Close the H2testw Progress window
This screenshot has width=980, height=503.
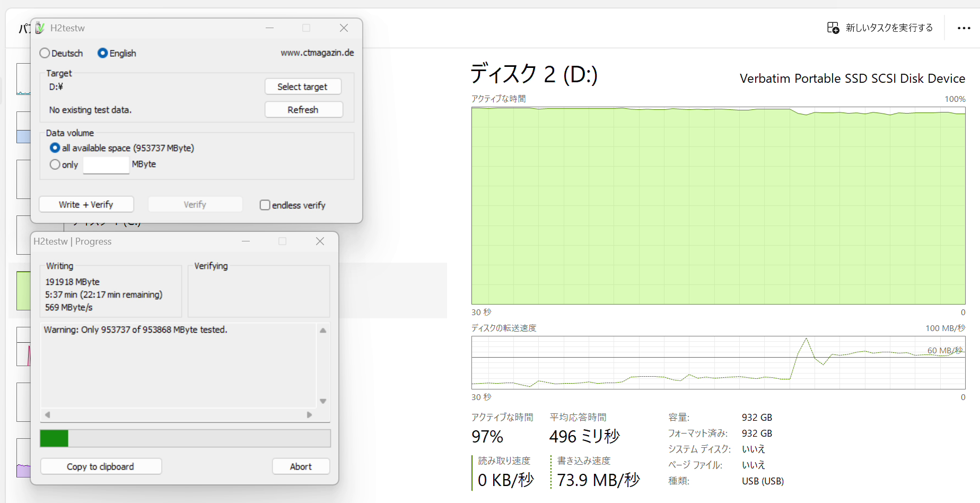[320, 241]
